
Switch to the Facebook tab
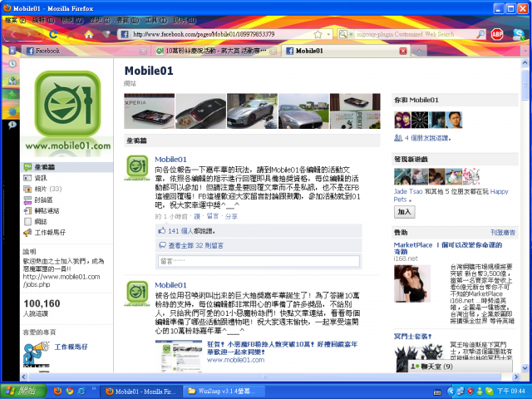point(85,51)
